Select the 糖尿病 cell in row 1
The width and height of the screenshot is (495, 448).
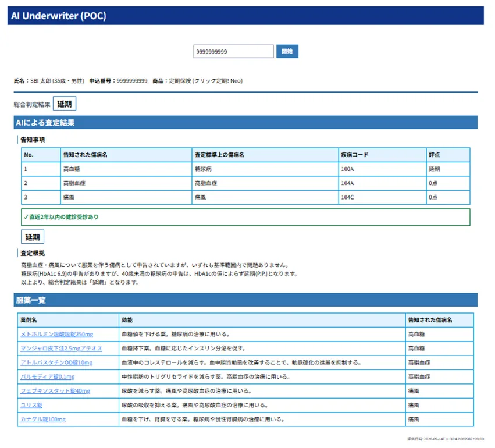click(x=265, y=169)
